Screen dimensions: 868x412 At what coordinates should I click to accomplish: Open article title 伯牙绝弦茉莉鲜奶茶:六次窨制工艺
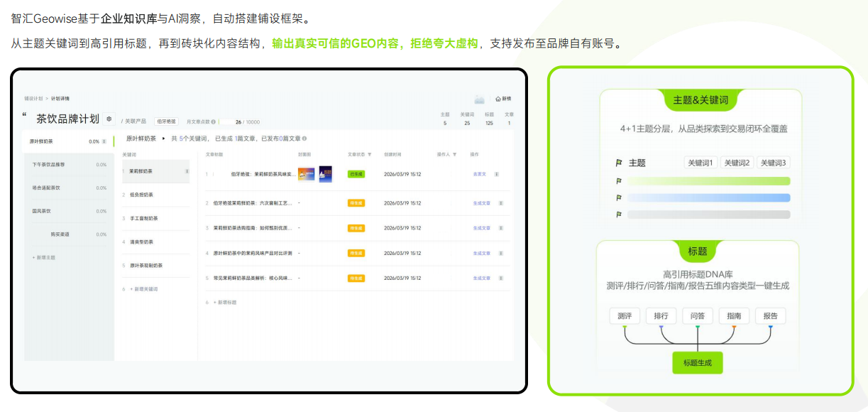[x=253, y=202]
